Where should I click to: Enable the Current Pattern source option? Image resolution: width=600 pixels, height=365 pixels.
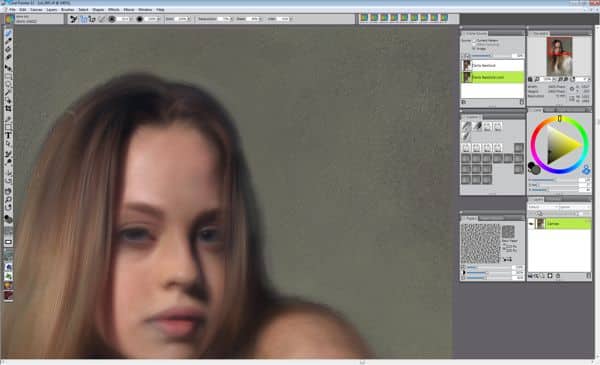pyautogui.click(x=474, y=40)
